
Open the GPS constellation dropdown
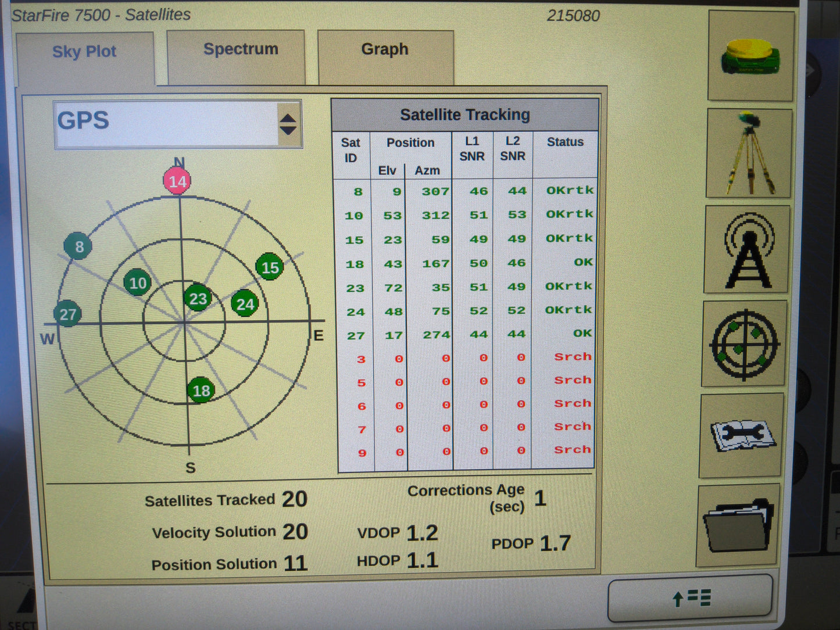(x=178, y=124)
